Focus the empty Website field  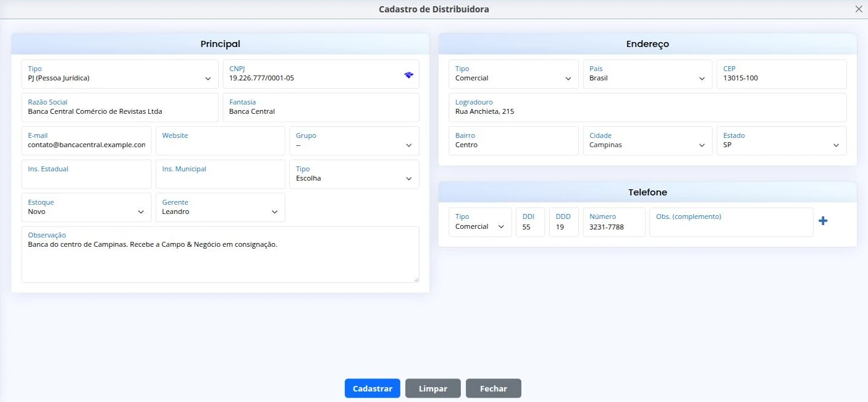pos(221,141)
